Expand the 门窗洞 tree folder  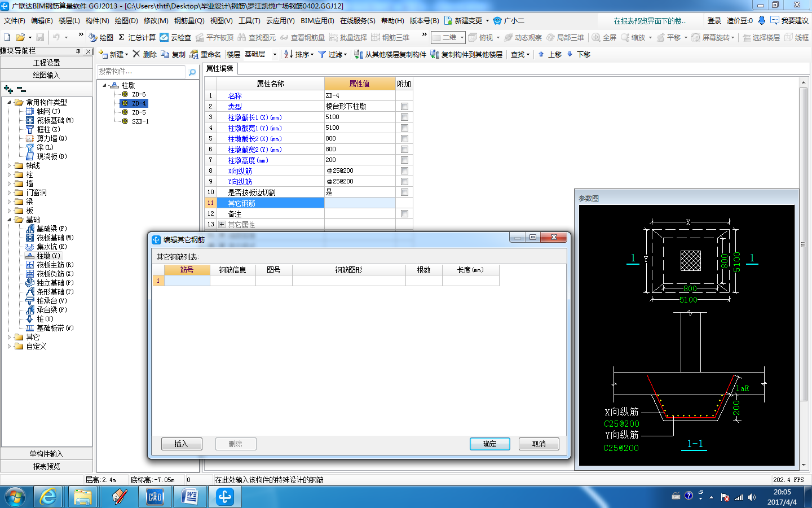[x=9, y=193]
